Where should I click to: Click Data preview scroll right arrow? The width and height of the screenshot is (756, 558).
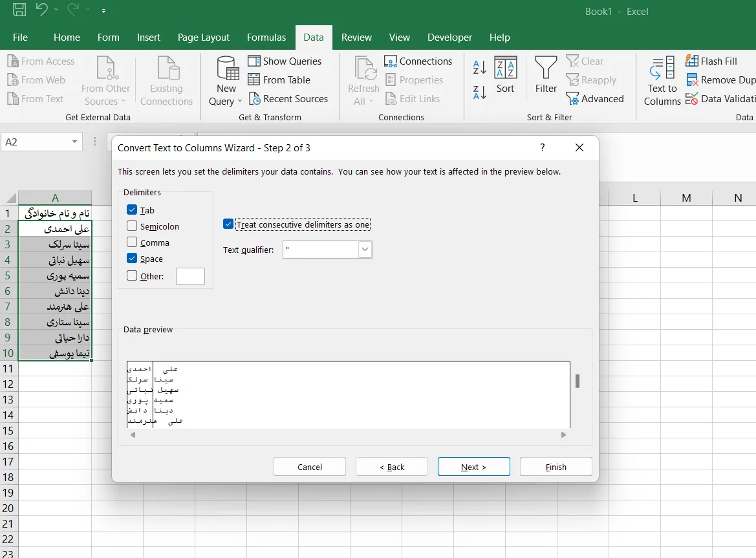[x=563, y=435]
